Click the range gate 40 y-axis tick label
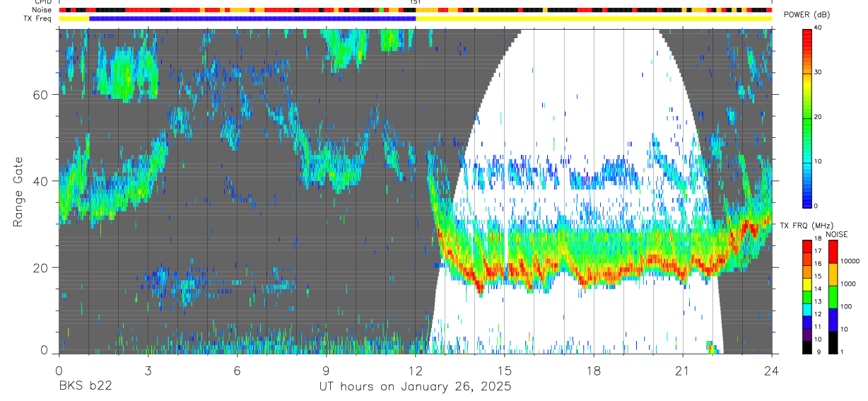Screen dimensions: 868x401 (42, 181)
